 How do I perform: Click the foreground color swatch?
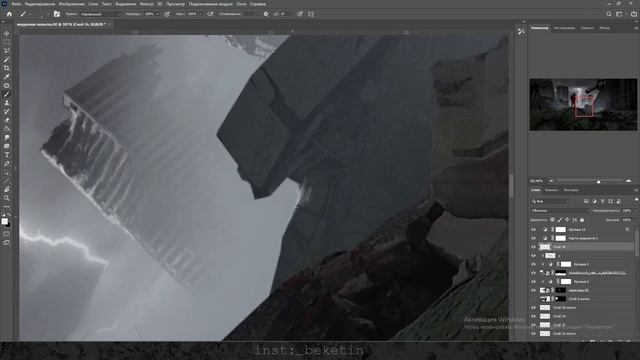pyautogui.click(x=4, y=221)
